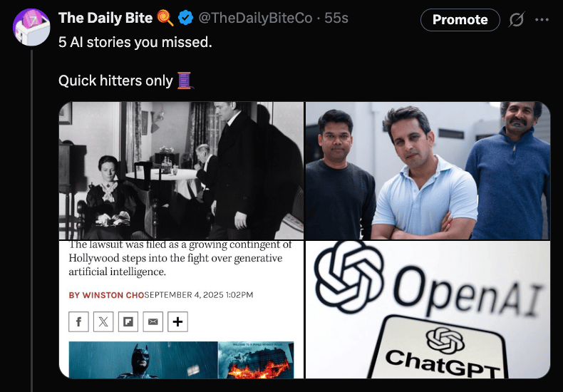The height and width of the screenshot is (392, 563).
Task: Open the black-and-white film still image
Action: [181, 170]
